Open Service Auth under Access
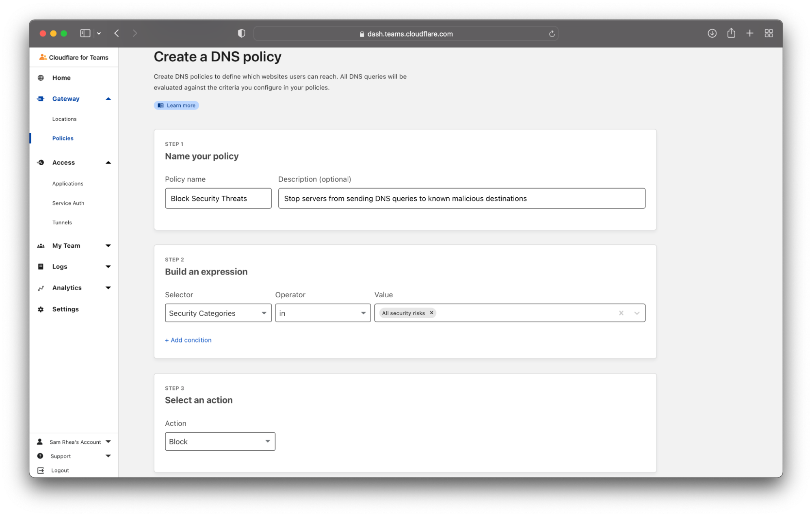This screenshot has height=516, width=812. pyautogui.click(x=68, y=203)
